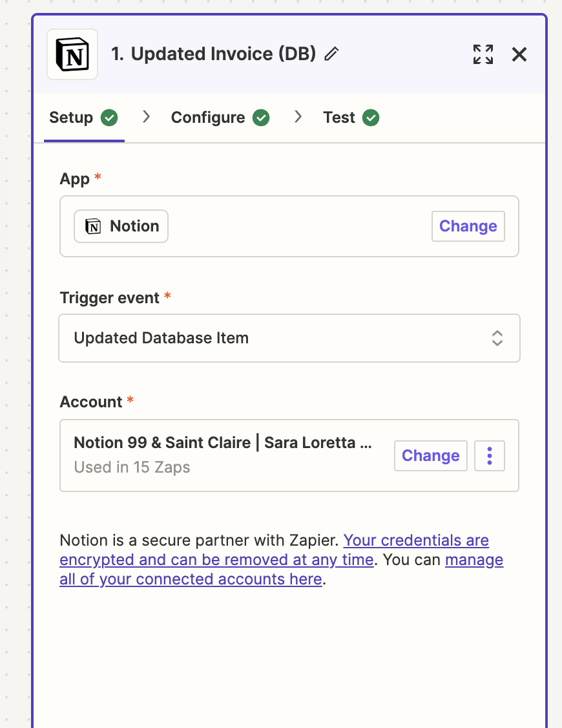Click the green checkmark beside Configure

pyautogui.click(x=261, y=118)
